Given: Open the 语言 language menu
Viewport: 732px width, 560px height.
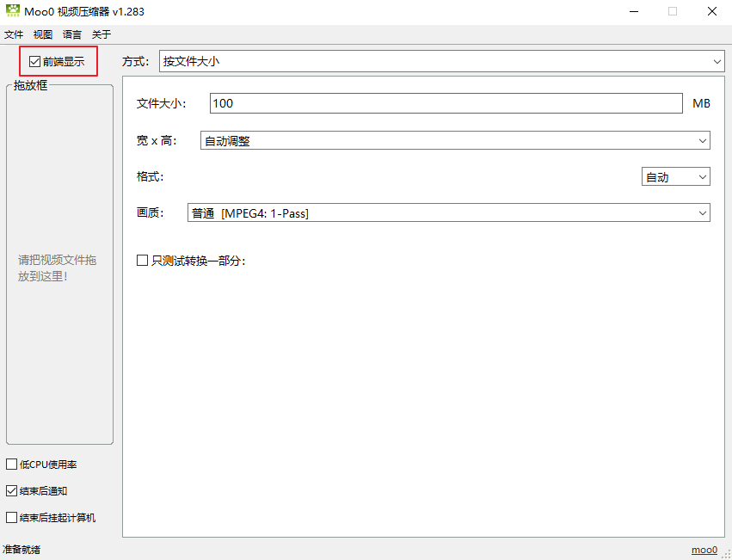Looking at the screenshot, I should coord(71,34).
